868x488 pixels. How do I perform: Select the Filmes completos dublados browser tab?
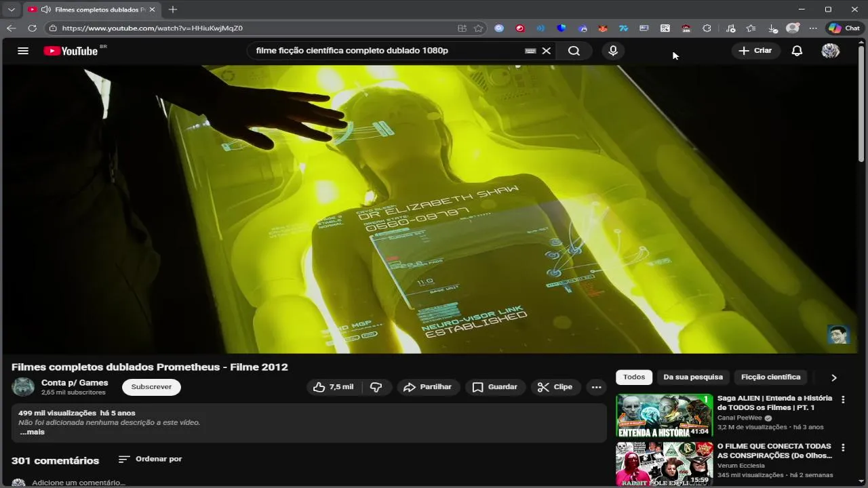(x=92, y=9)
